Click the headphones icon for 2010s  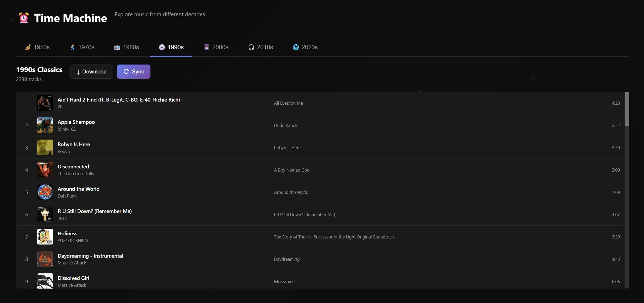click(x=251, y=47)
